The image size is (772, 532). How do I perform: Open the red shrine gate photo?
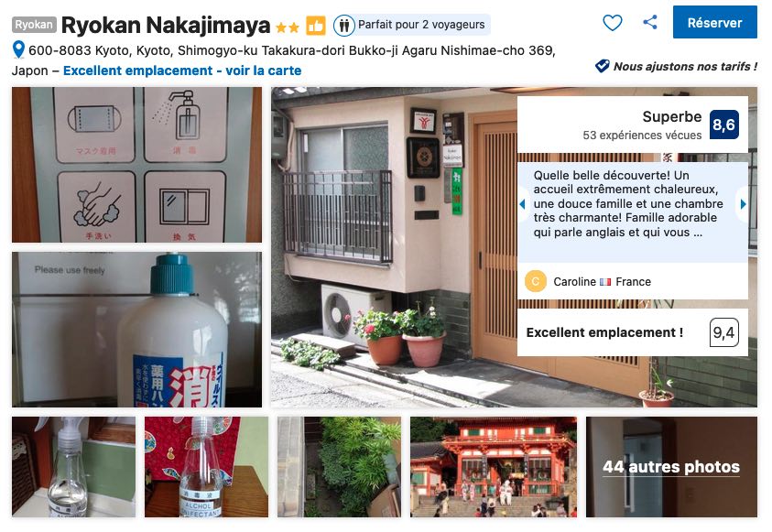click(x=494, y=467)
